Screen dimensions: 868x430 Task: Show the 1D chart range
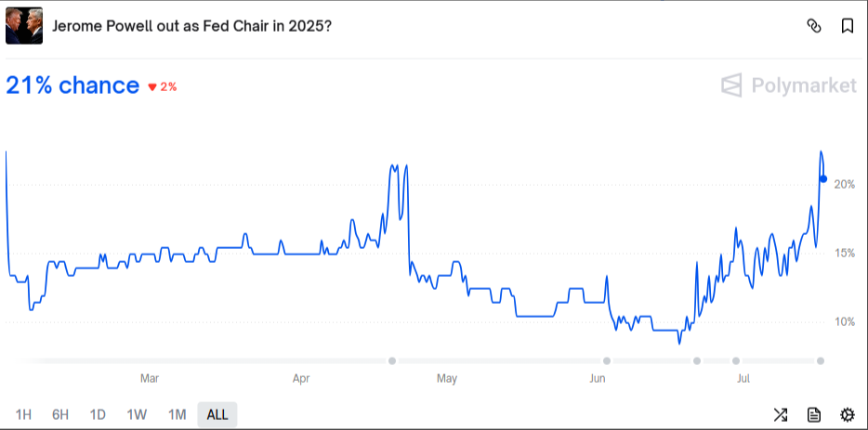[x=98, y=414]
